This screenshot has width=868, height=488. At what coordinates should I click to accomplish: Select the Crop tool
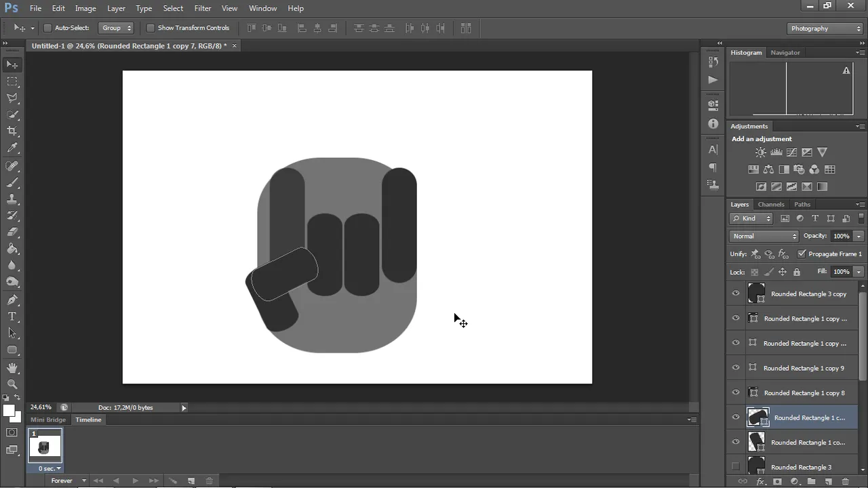(x=12, y=131)
